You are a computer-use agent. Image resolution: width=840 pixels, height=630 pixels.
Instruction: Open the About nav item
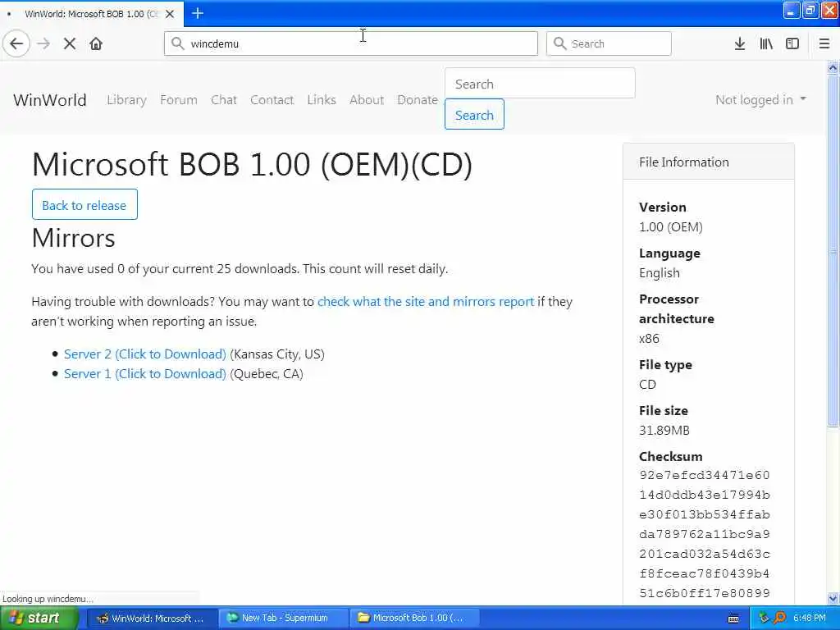(x=367, y=100)
